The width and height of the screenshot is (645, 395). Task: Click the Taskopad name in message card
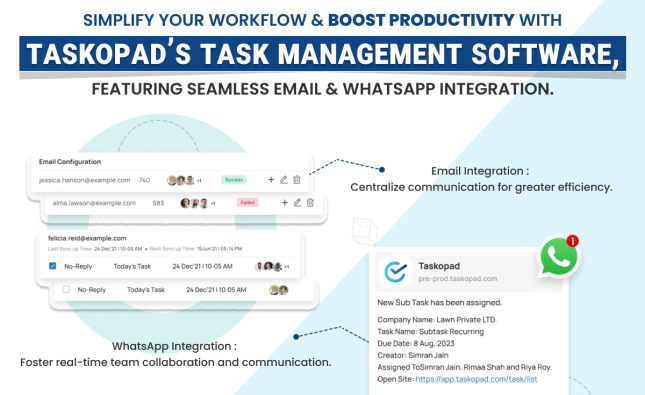tap(439, 266)
